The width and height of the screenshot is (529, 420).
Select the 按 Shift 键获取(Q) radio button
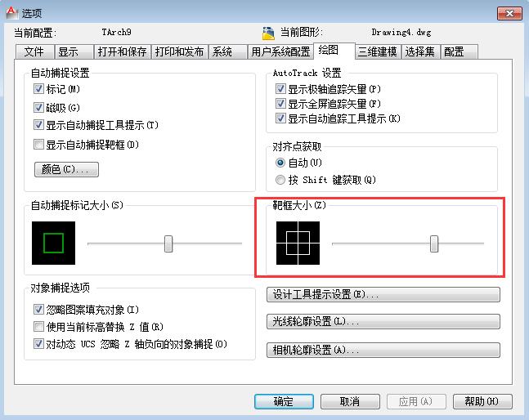click(x=280, y=180)
